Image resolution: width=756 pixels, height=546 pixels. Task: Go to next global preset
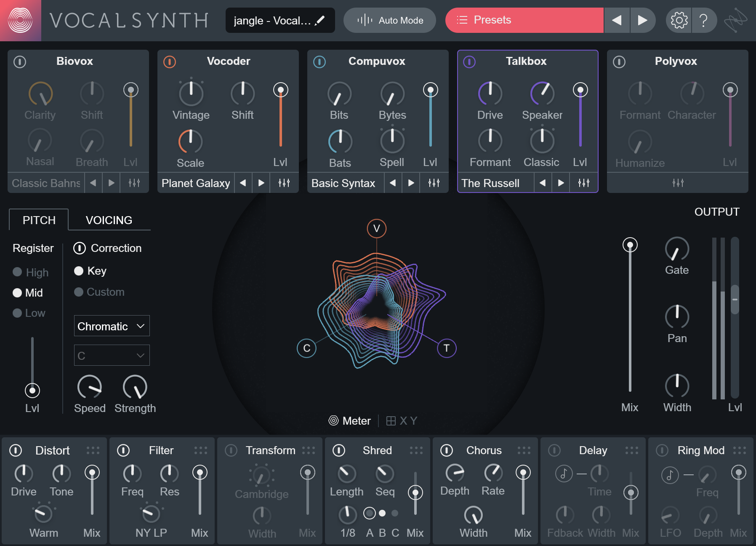(643, 20)
